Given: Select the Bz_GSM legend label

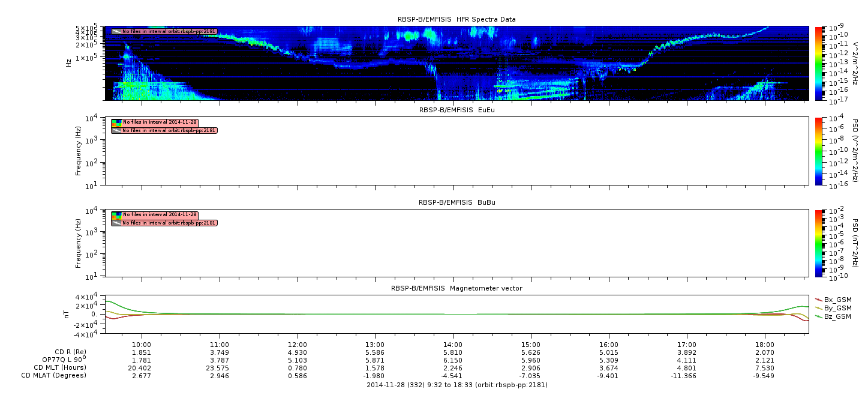Looking at the screenshot, I should [837, 316].
